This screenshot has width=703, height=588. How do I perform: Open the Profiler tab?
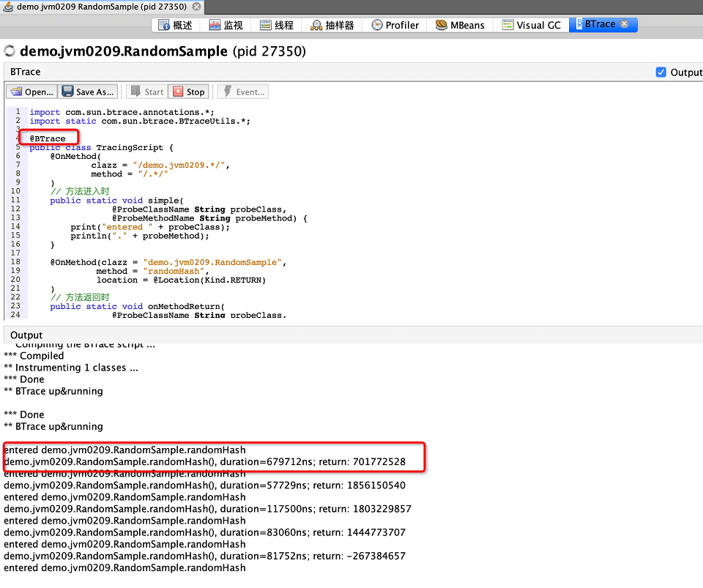click(395, 25)
